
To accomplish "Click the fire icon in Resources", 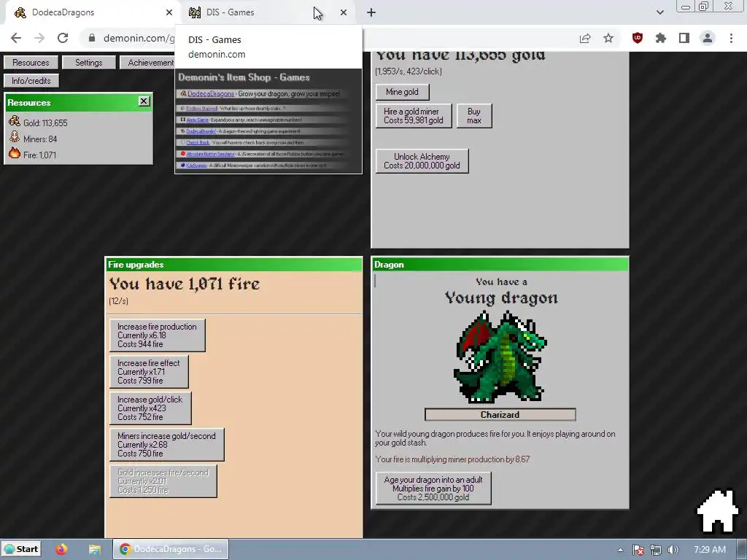I will tap(15, 153).
